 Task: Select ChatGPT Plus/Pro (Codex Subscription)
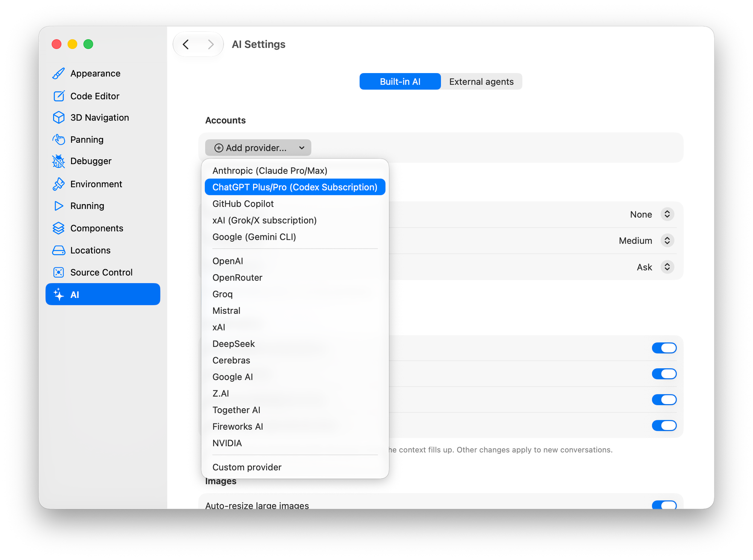(295, 187)
